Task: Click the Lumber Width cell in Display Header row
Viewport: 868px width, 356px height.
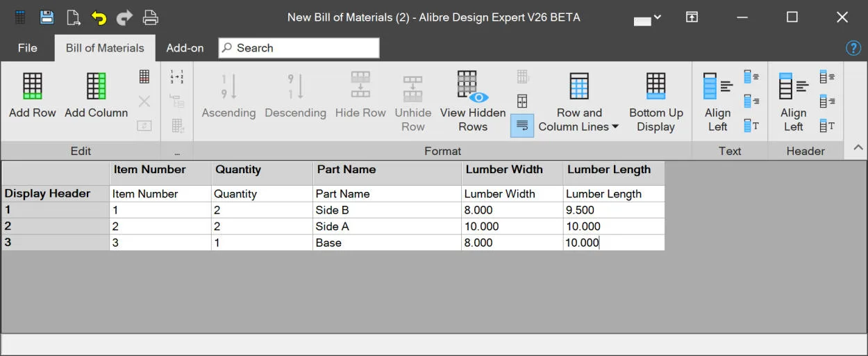Action: click(x=512, y=193)
